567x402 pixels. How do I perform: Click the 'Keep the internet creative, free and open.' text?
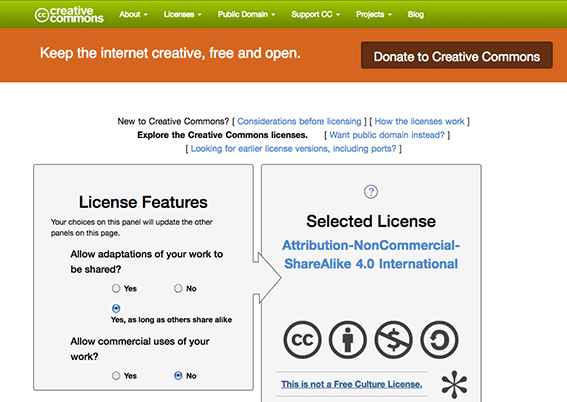170,53
